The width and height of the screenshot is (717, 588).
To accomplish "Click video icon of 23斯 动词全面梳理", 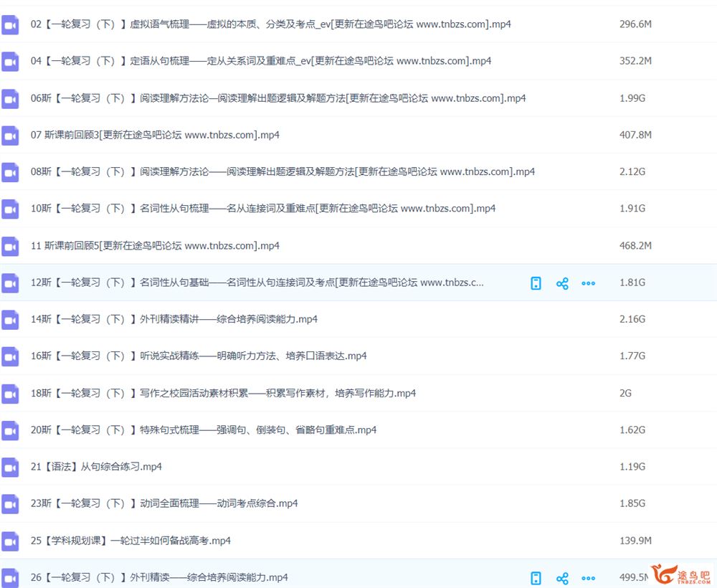I will point(10,504).
